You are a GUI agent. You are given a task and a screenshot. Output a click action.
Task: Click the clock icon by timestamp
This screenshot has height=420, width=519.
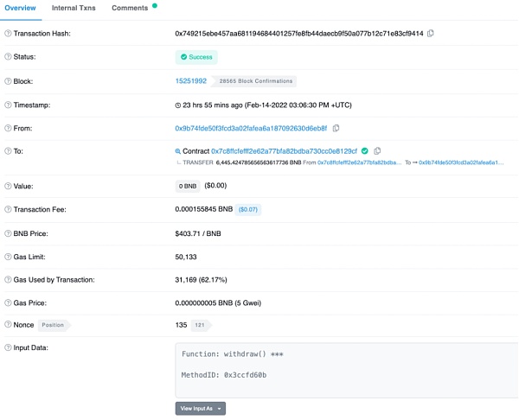coord(177,105)
